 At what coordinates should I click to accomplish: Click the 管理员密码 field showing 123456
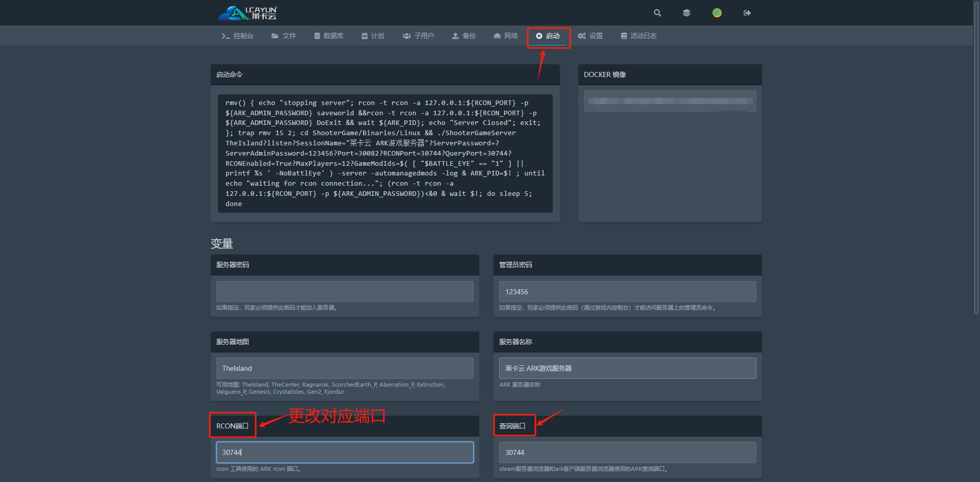[628, 292]
